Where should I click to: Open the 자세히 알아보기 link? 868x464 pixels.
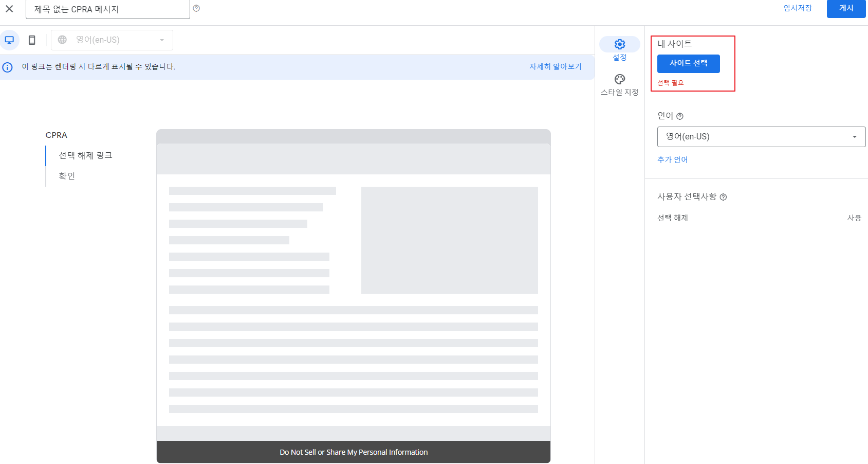tap(555, 66)
